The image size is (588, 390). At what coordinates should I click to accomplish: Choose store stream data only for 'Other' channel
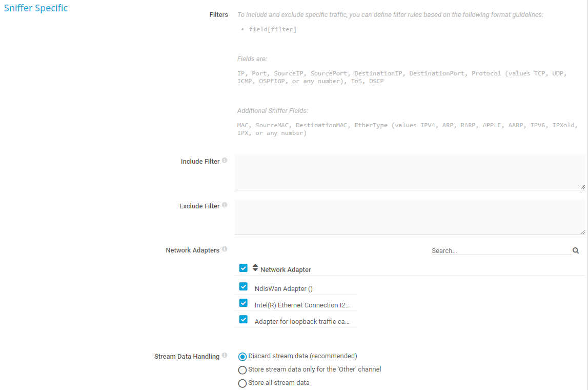242,370
